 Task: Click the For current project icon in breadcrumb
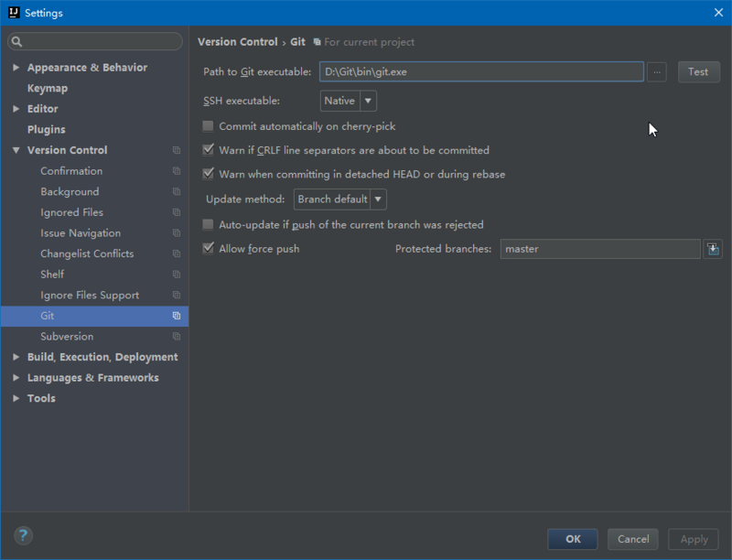[x=317, y=42]
